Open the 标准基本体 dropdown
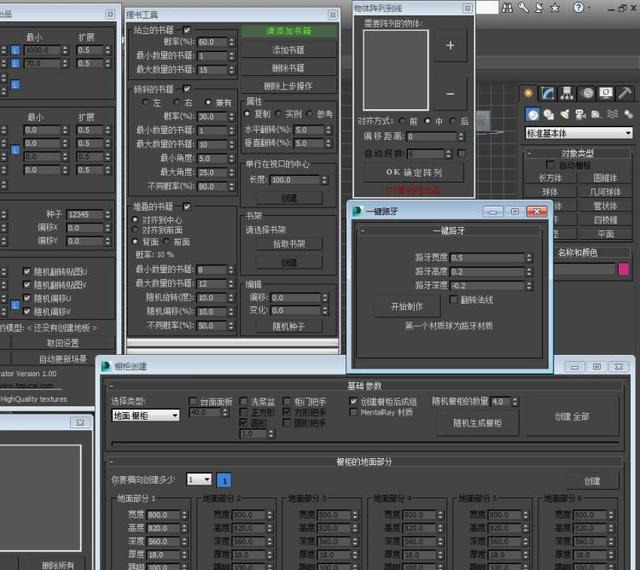The width and height of the screenshot is (640, 570). point(579,133)
